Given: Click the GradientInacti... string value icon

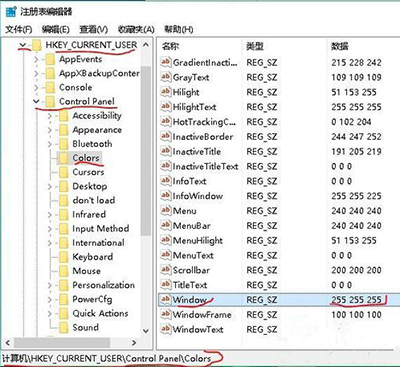Looking at the screenshot, I should pyautogui.click(x=166, y=62).
